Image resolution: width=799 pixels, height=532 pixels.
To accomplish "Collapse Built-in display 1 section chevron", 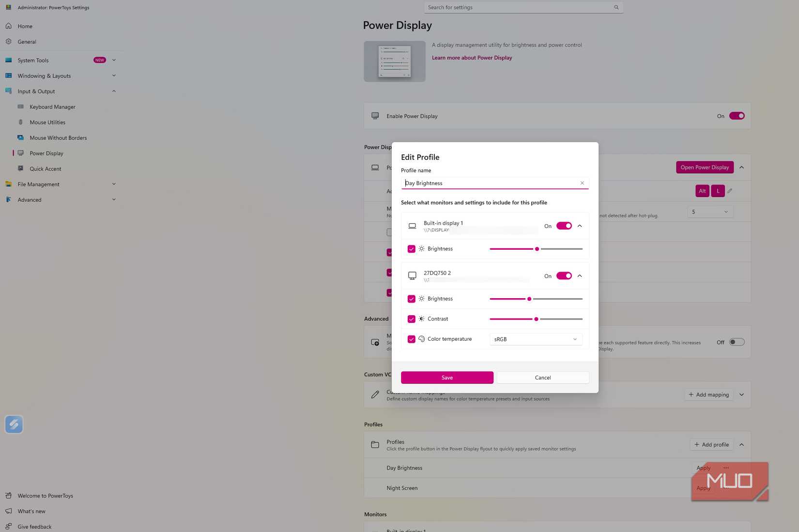I will 580,226.
